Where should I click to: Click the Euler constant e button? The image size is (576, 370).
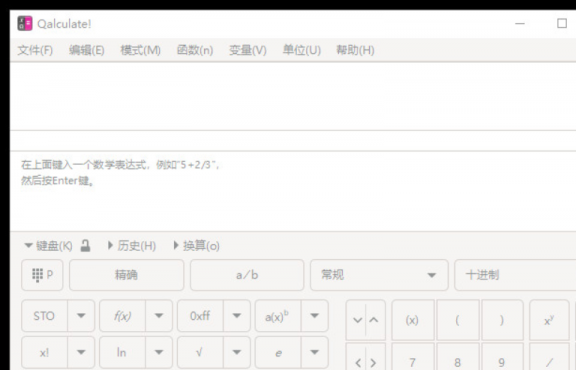point(278,352)
